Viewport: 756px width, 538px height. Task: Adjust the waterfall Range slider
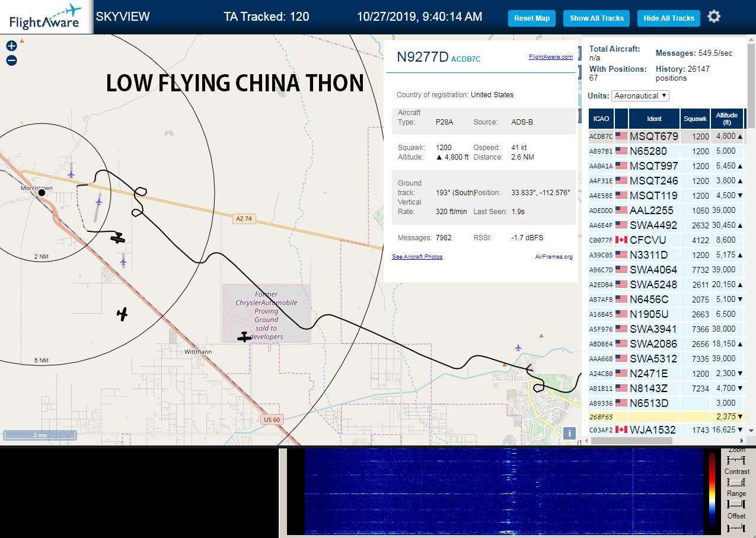[x=736, y=505]
